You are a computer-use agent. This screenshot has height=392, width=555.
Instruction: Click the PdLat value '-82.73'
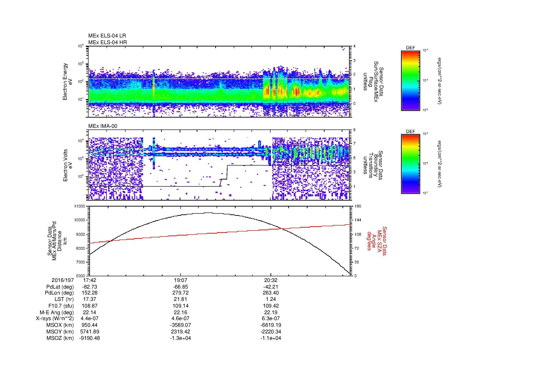point(89,287)
